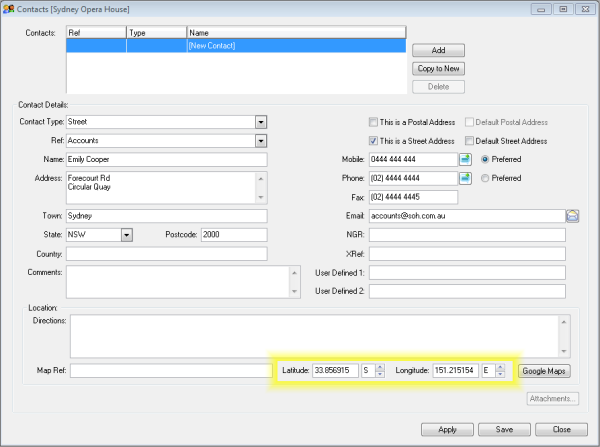Enable the Default Street Address checkbox
The image size is (600, 447).
(x=469, y=141)
